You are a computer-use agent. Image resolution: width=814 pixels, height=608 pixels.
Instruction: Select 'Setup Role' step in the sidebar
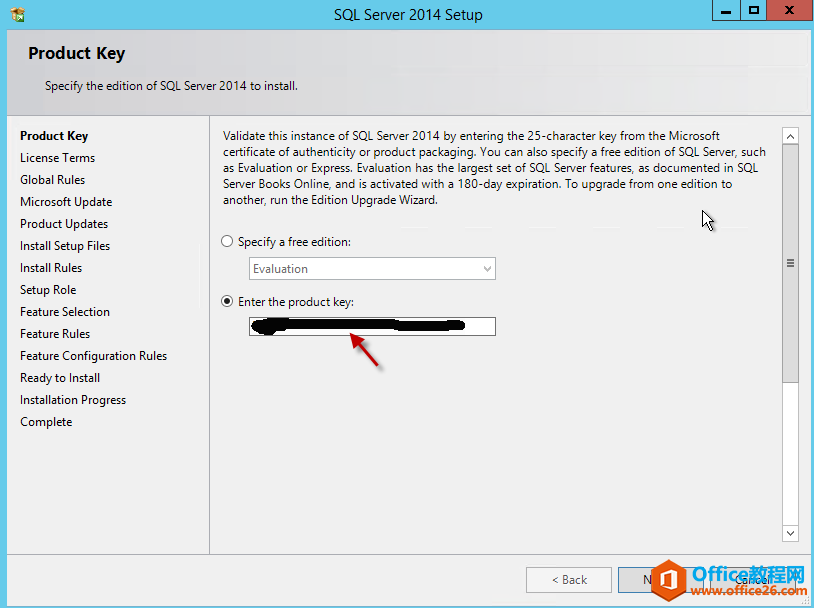(x=48, y=290)
